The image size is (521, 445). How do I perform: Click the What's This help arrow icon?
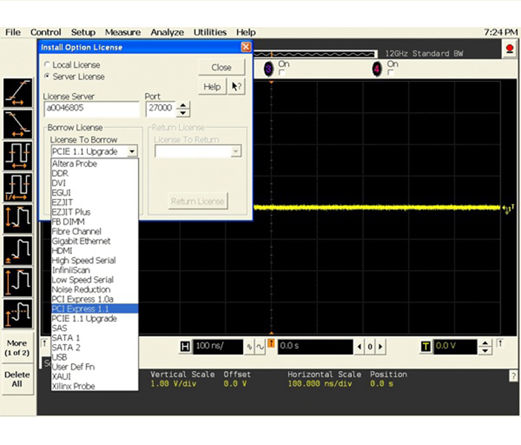237,87
